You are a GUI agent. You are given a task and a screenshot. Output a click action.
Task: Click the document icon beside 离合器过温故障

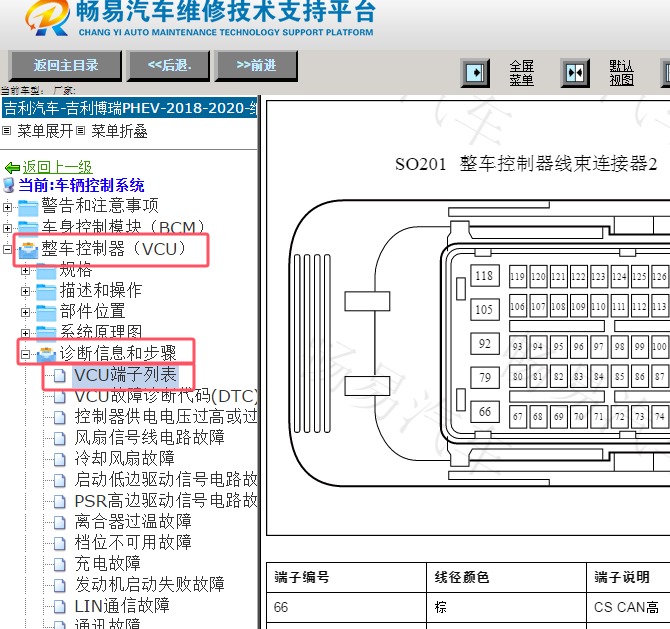point(60,522)
